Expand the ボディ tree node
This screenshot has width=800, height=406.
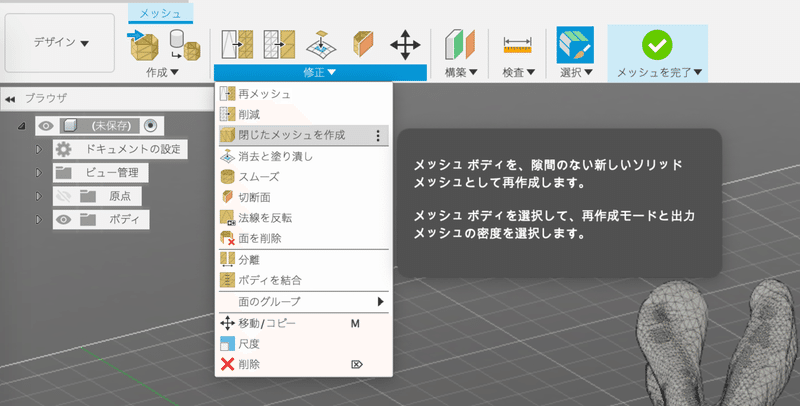pos(38,219)
